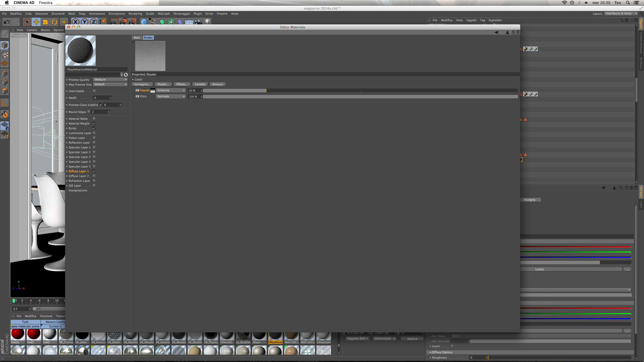644x362 pixels.
Task: Toggle the Fresnel layer visibility eye
Action: (137, 90)
